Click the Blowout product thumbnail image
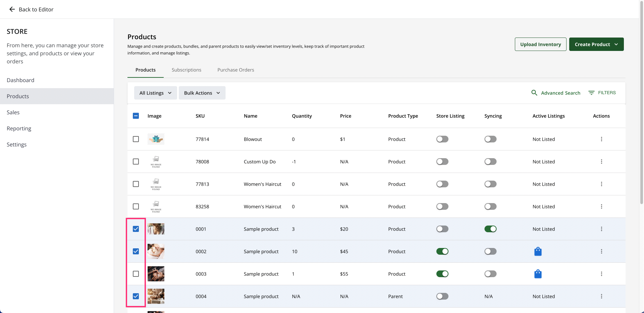 point(156,139)
